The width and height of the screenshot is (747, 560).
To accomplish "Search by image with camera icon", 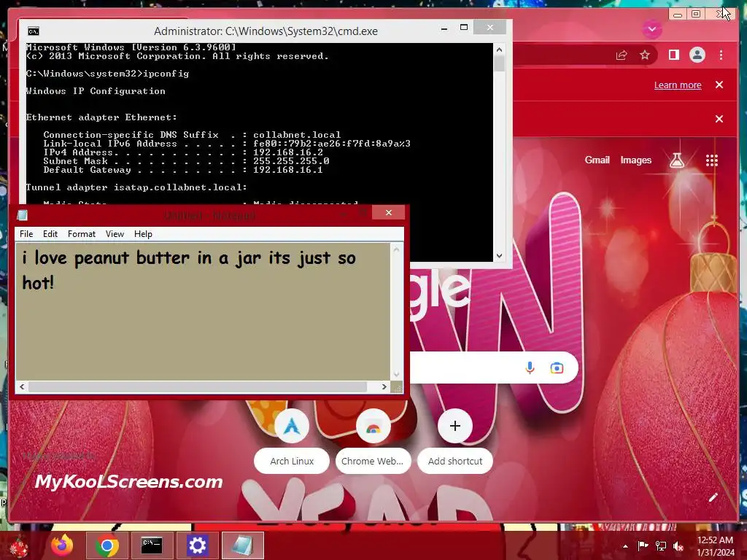I will pyautogui.click(x=557, y=367).
